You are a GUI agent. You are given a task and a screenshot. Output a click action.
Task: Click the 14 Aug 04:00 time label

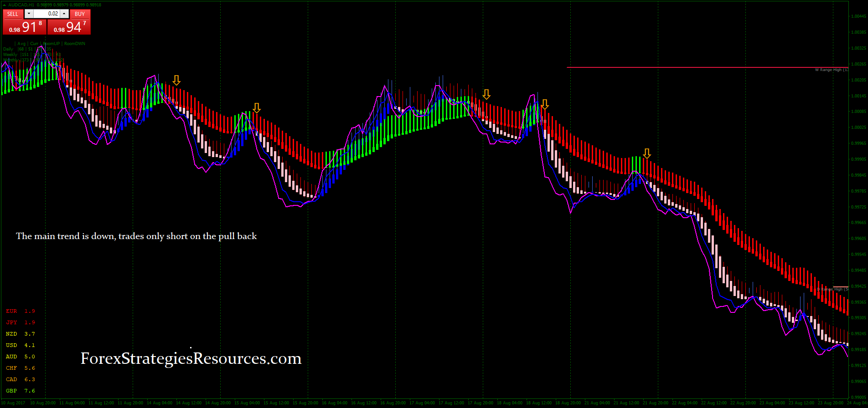click(x=160, y=403)
